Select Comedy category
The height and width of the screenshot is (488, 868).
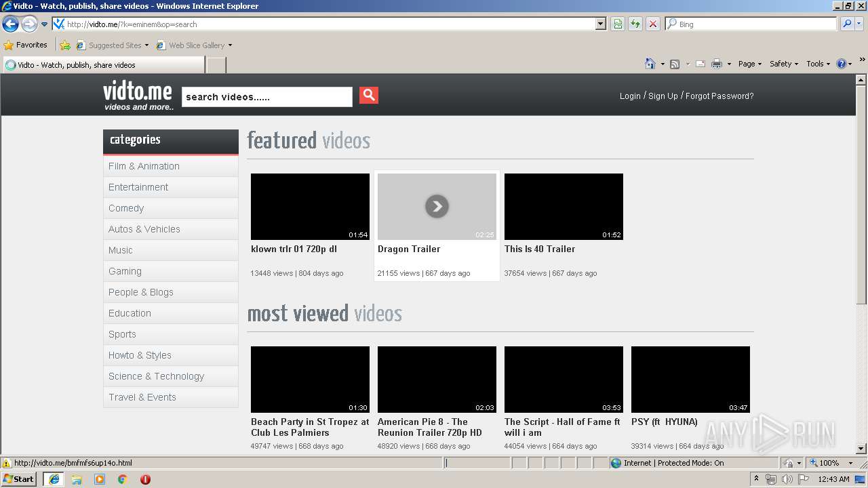click(x=171, y=208)
